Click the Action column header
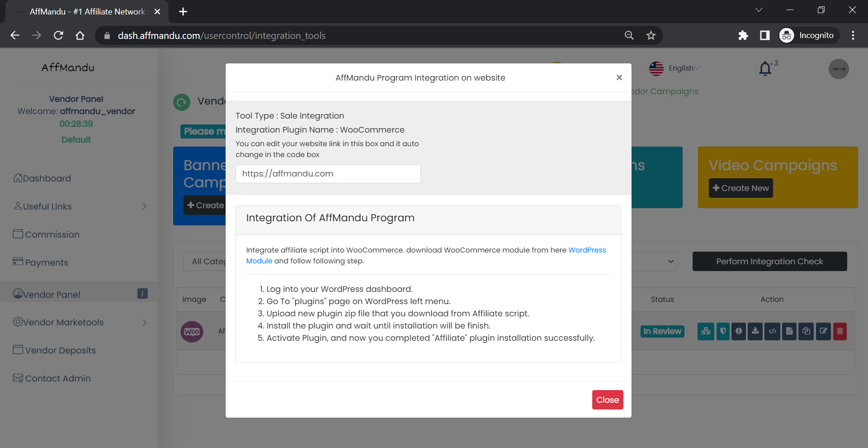Viewport: 868px width, 448px height. click(x=772, y=299)
